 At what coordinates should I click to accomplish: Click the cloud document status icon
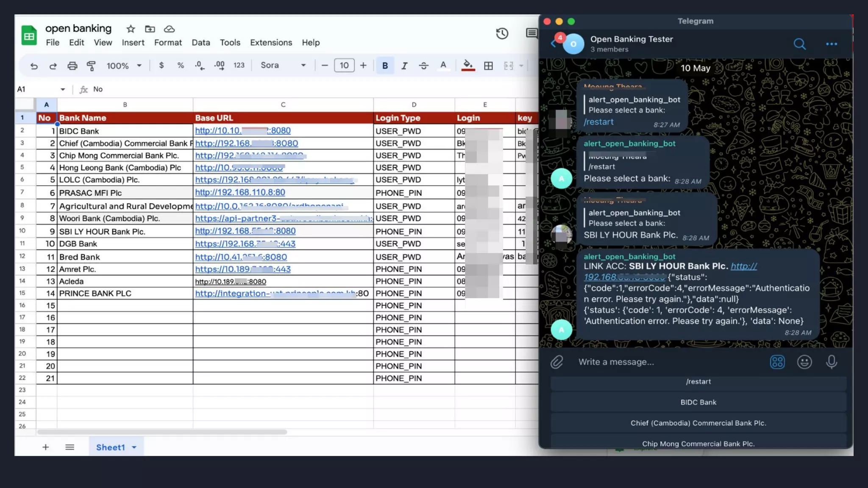coord(169,29)
